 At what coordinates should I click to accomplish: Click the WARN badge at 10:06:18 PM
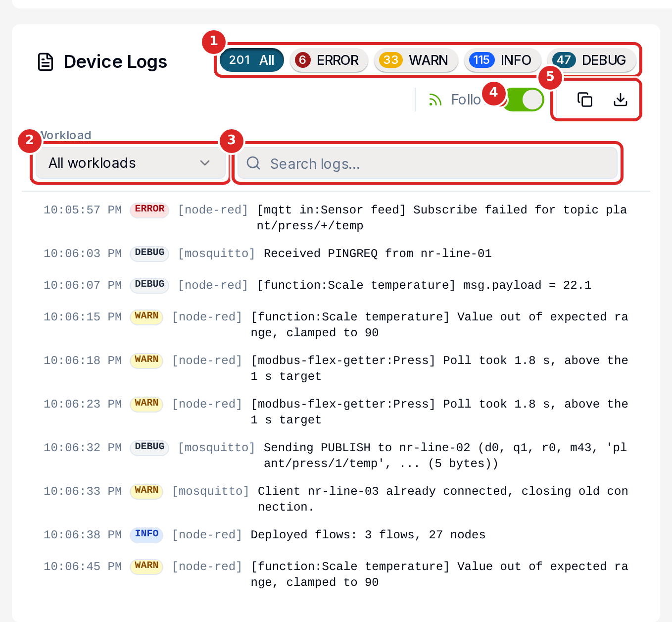pos(146,360)
